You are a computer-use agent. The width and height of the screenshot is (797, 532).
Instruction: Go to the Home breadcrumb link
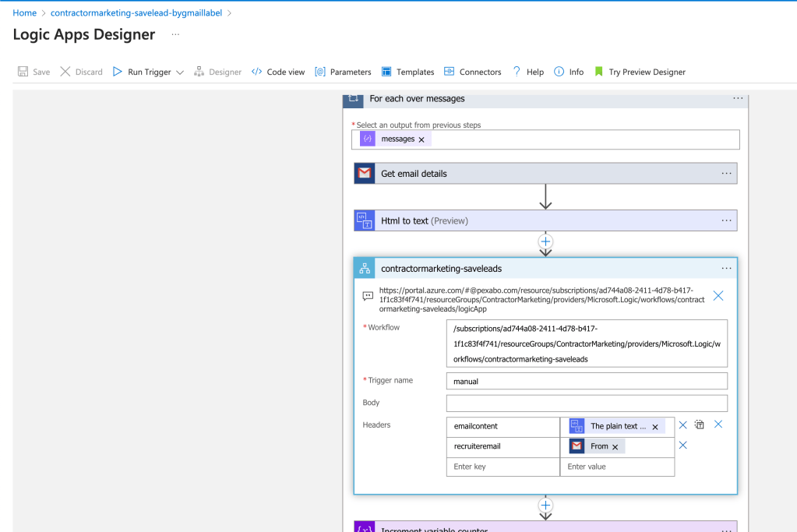[24, 13]
